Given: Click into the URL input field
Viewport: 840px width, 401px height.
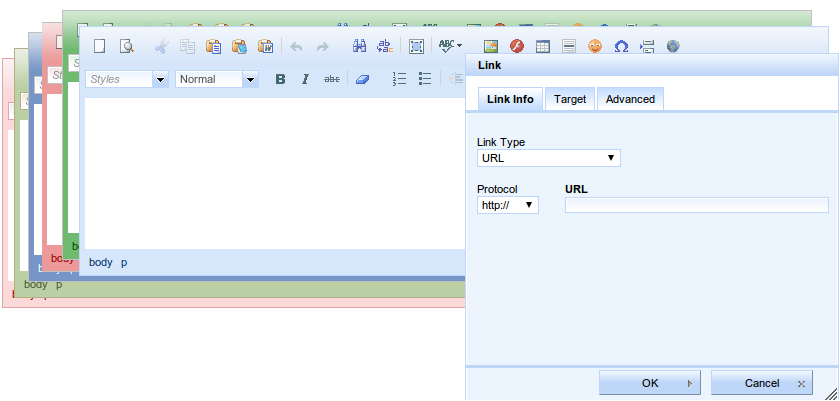Looking at the screenshot, I should pos(696,205).
